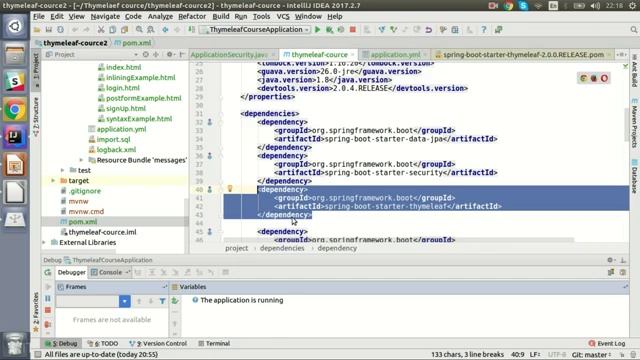
Task: Click the Save All toolbar icon
Action: [49, 30]
